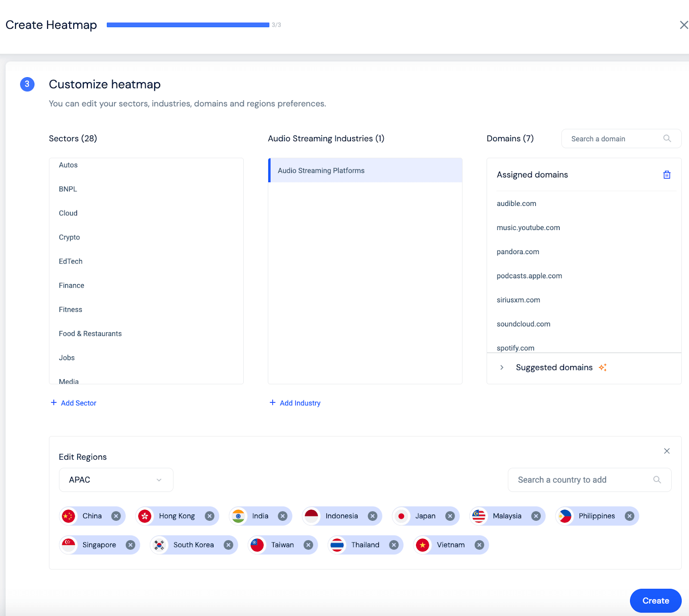The height and width of the screenshot is (616, 689).
Task: Delete assigned domains with trash icon
Action: point(667,175)
